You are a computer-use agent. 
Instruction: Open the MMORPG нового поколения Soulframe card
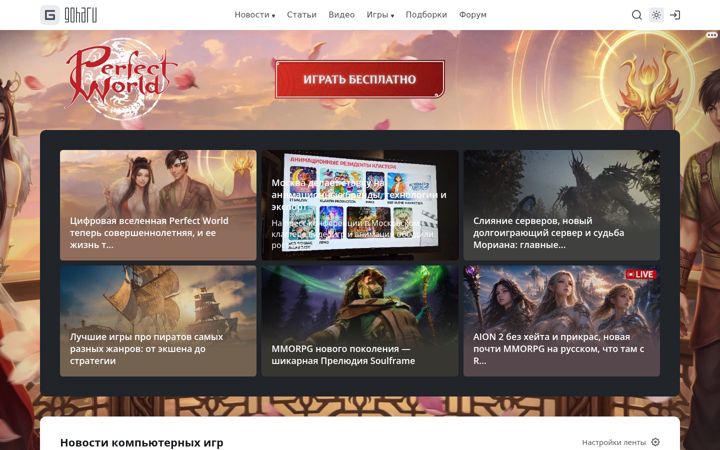[x=360, y=321]
